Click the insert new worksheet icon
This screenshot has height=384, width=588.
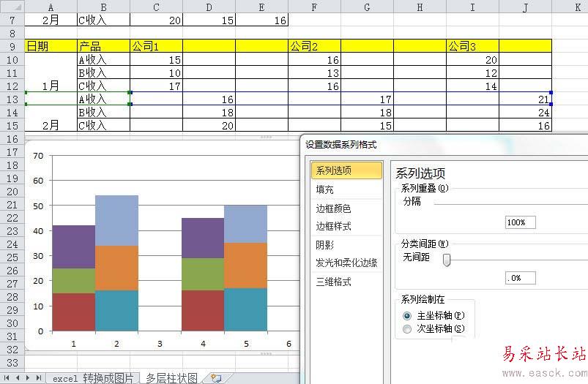coord(216,378)
